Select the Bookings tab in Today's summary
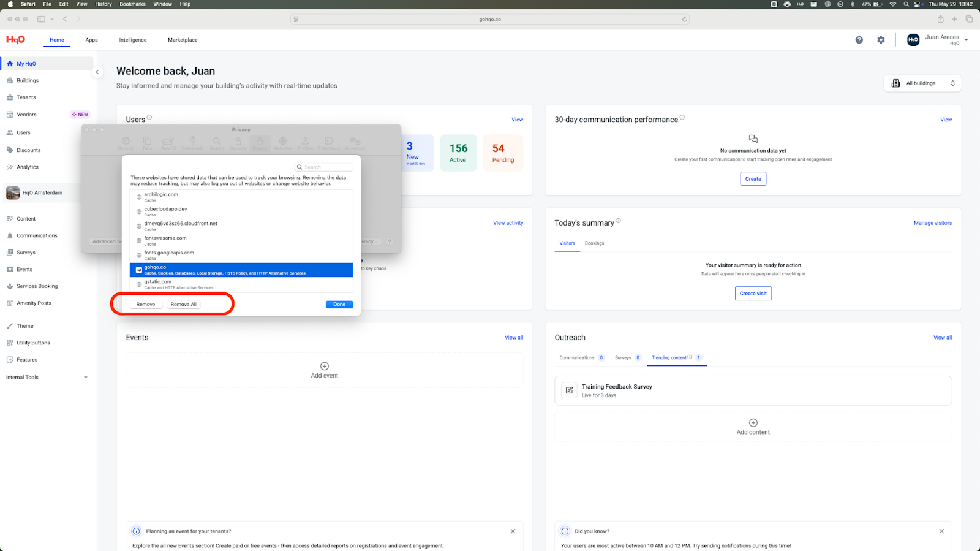 [594, 243]
